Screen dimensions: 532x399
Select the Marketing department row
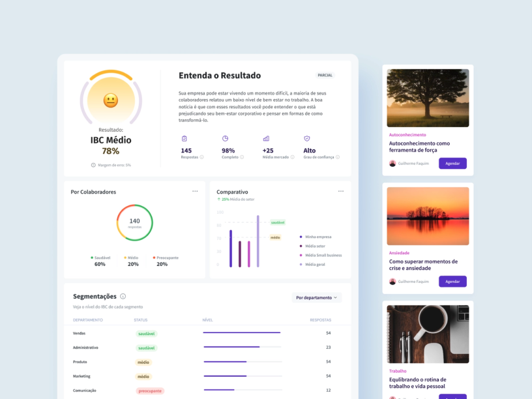point(207,376)
